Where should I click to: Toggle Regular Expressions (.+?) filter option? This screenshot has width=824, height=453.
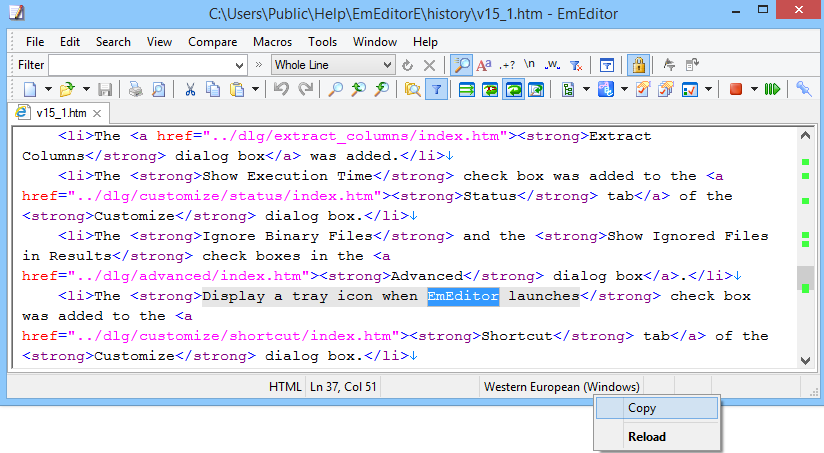click(x=507, y=65)
